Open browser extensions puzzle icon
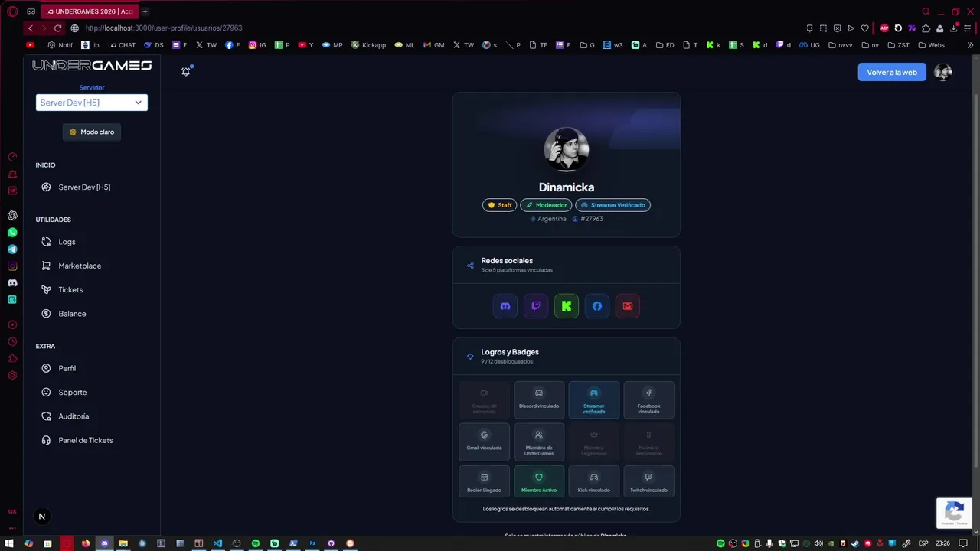Viewport: 980px width, 551px height. [926, 28]
